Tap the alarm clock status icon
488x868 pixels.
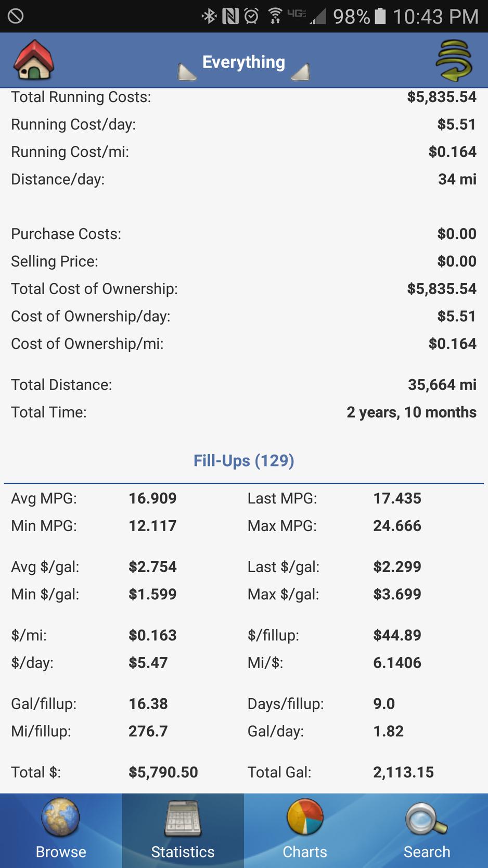coord(251,17)
